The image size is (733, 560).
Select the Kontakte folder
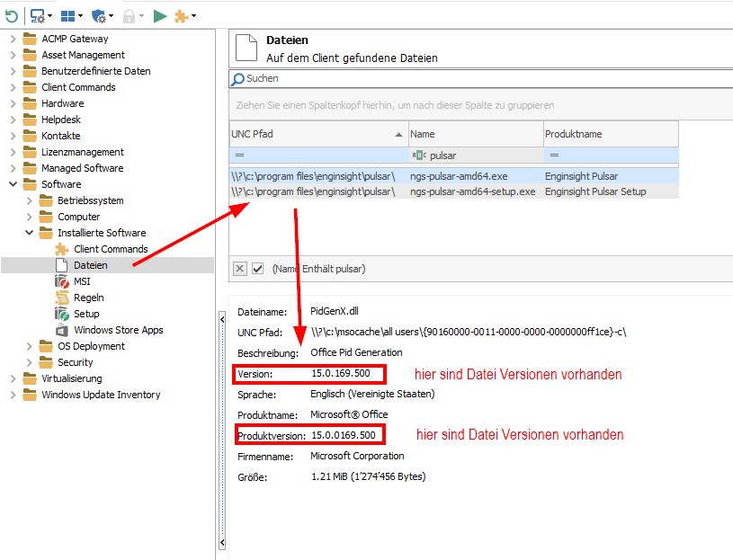click(x=61, y=136)
